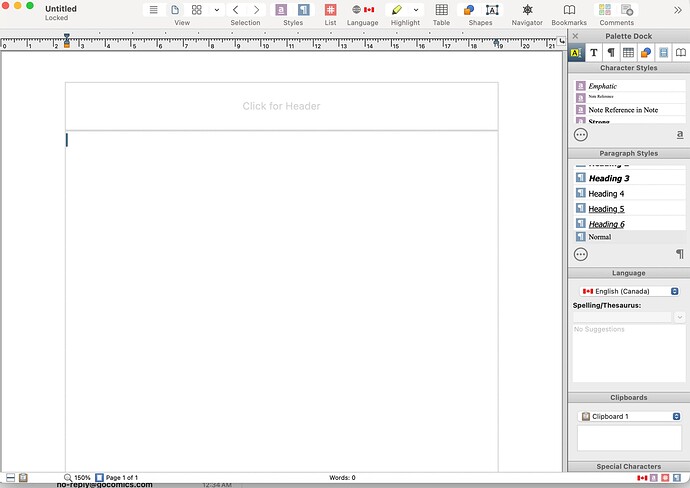Open the Highlight color dropdown arrow
The width and height of the screenshot is (690, 488).
point(417,10)
